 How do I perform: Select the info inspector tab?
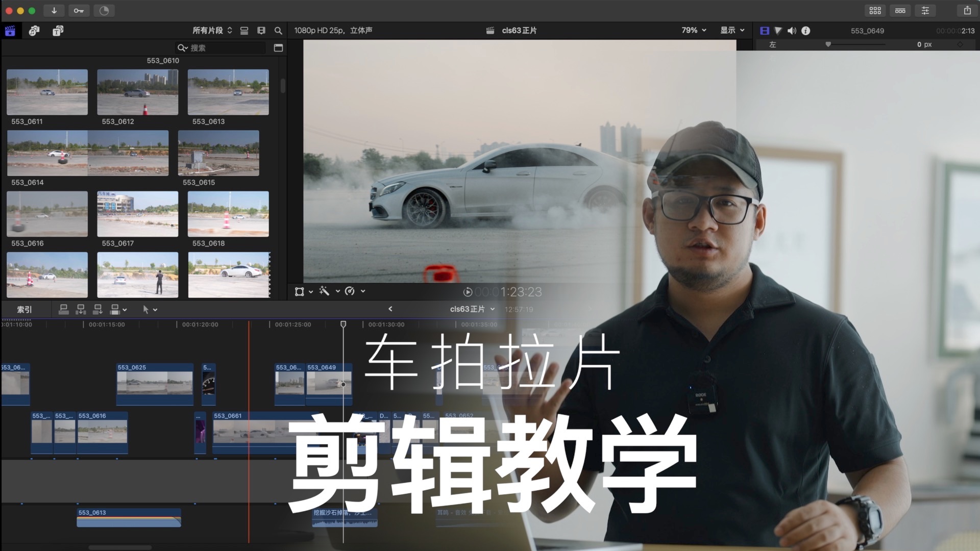click(x=805, y=31)
